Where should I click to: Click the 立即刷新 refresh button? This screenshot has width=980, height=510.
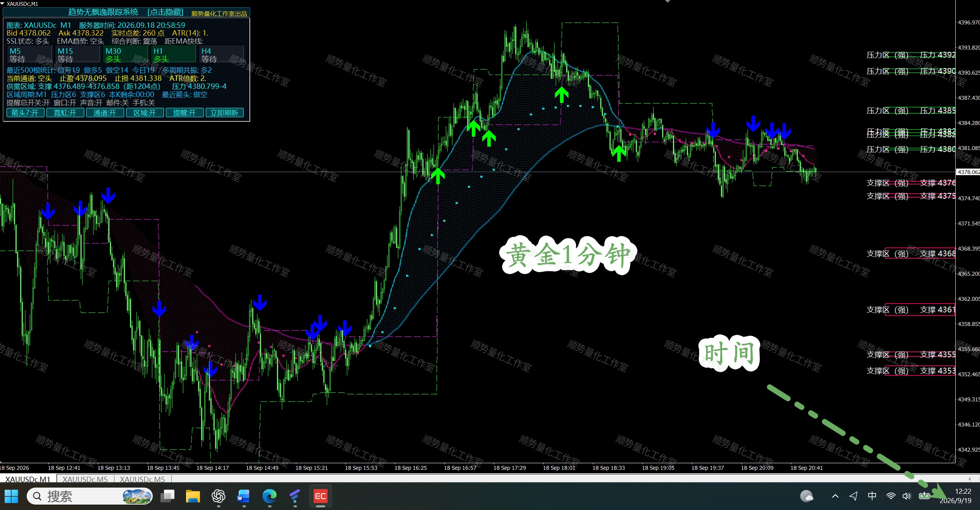tap(224, 113)
